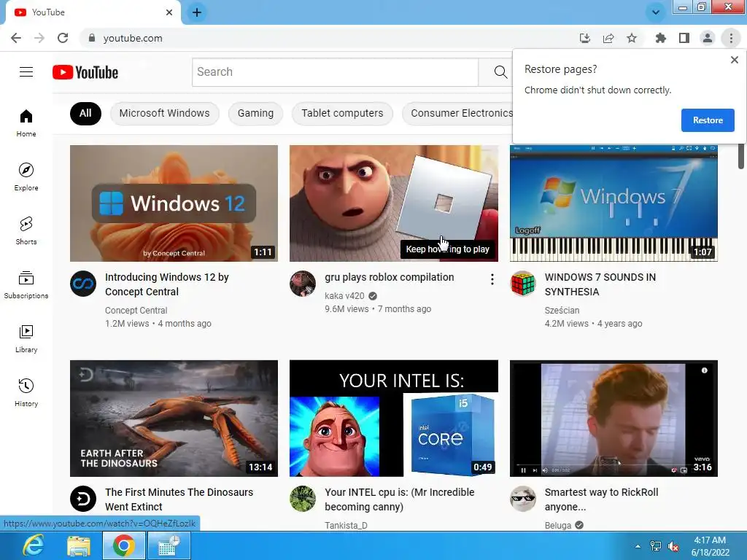Open title WINDOWS 7 SOUNDS IN SYNTHESIA

tap(600, 284)
